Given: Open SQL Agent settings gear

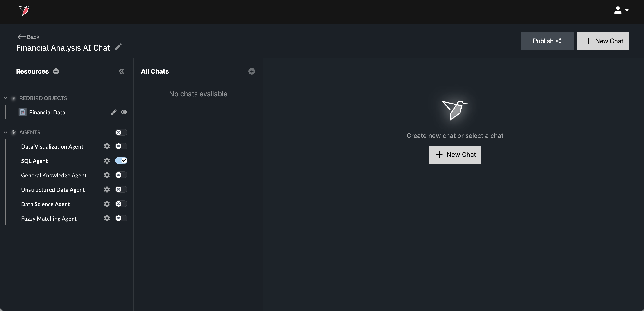Looking at the screenshot, I should click(x=107, y=161).
